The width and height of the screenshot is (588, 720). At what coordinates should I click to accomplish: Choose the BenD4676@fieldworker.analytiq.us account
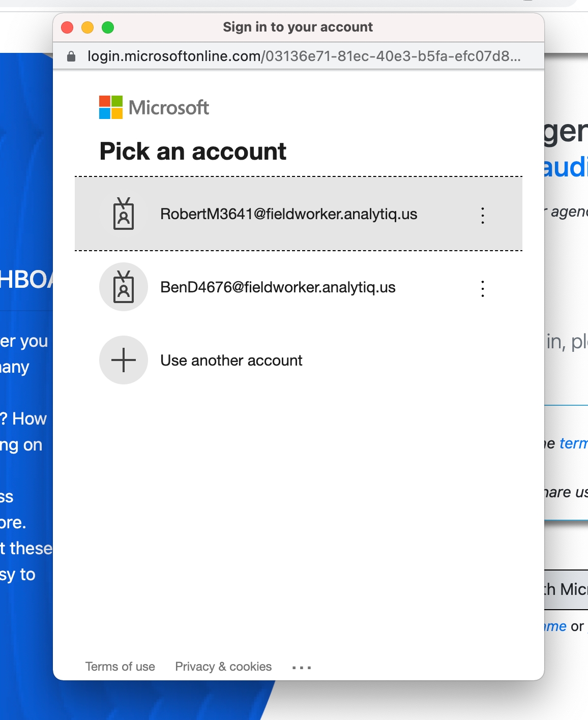(278, 287)
